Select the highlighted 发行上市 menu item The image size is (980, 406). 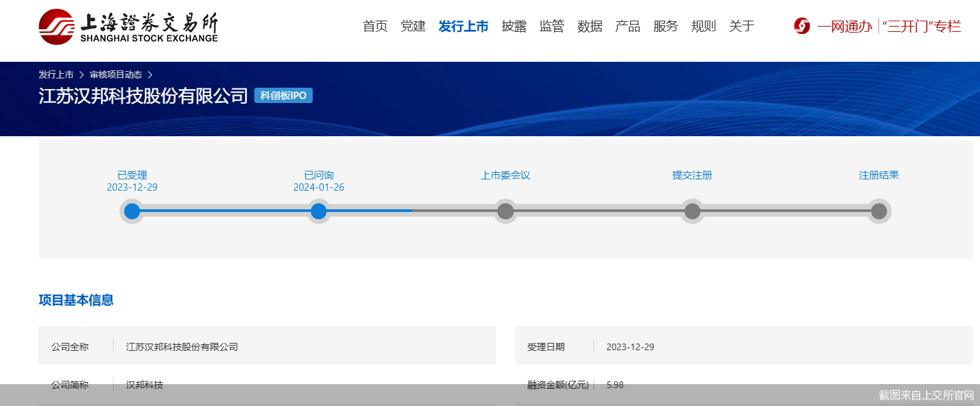tap(463, 26)
